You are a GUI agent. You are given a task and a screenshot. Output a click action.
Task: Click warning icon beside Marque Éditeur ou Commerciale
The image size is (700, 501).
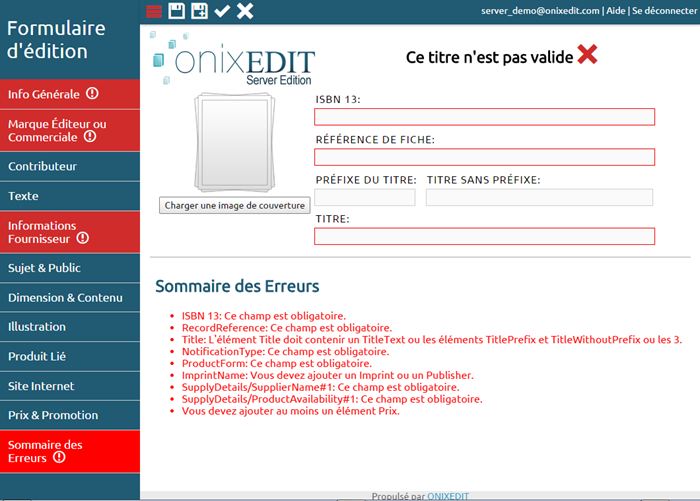tap(90, 136)
